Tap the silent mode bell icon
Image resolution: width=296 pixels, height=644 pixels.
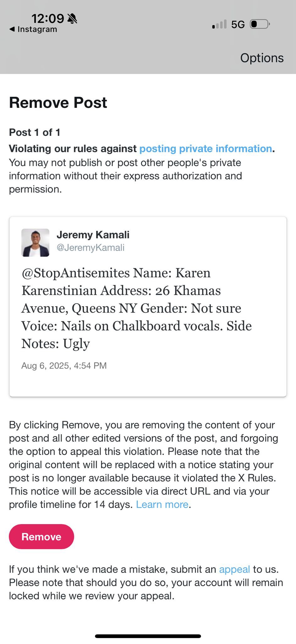tap(72, 19)
